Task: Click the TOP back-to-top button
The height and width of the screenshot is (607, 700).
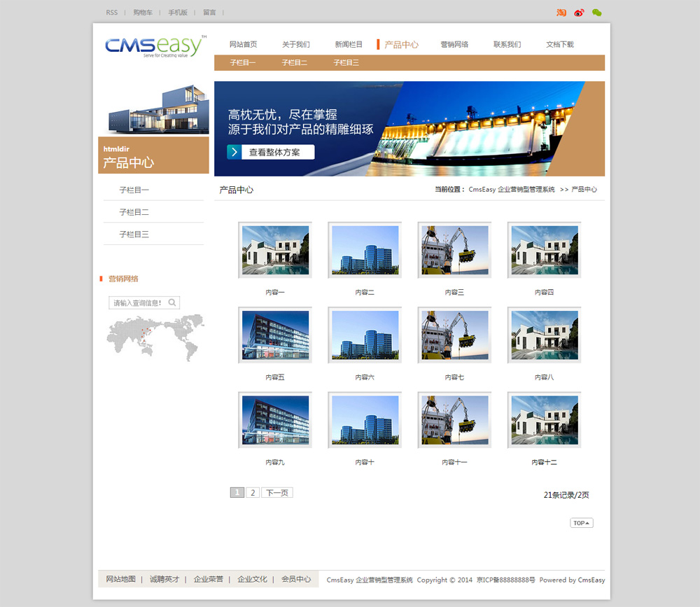Action: point(581,523)
